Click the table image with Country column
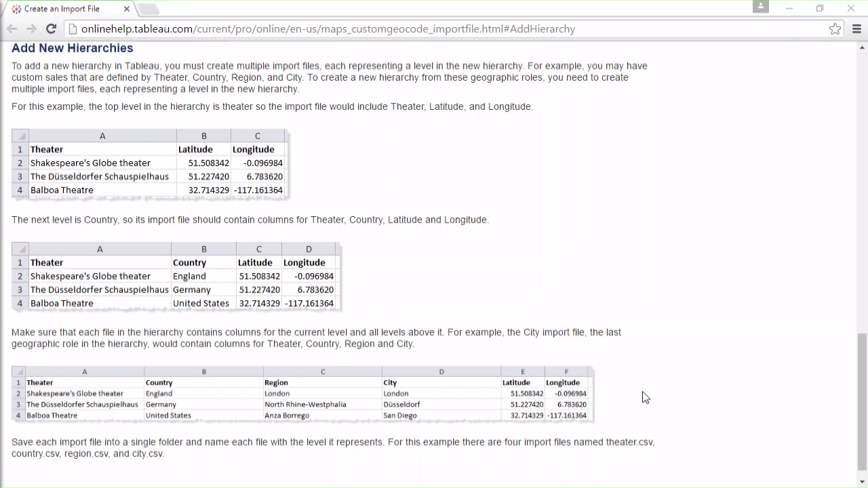This screenshot has height=488, width=868. click(176, 277)
